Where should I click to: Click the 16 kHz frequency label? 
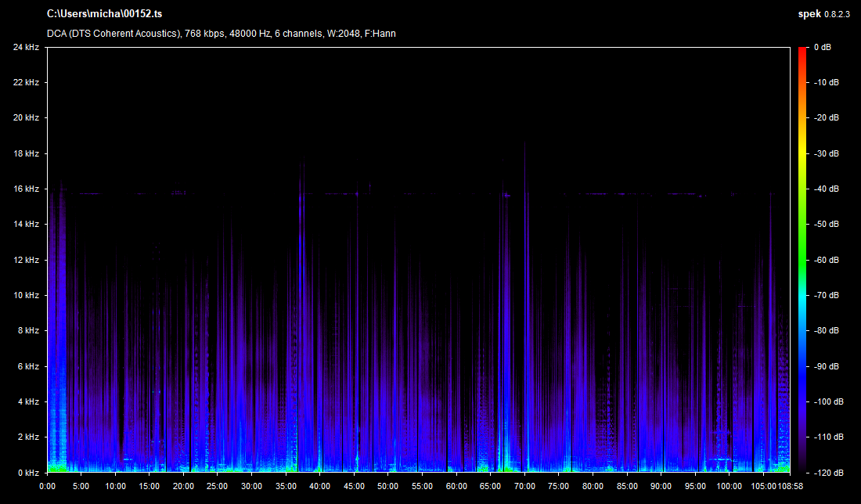pos(26,189)
